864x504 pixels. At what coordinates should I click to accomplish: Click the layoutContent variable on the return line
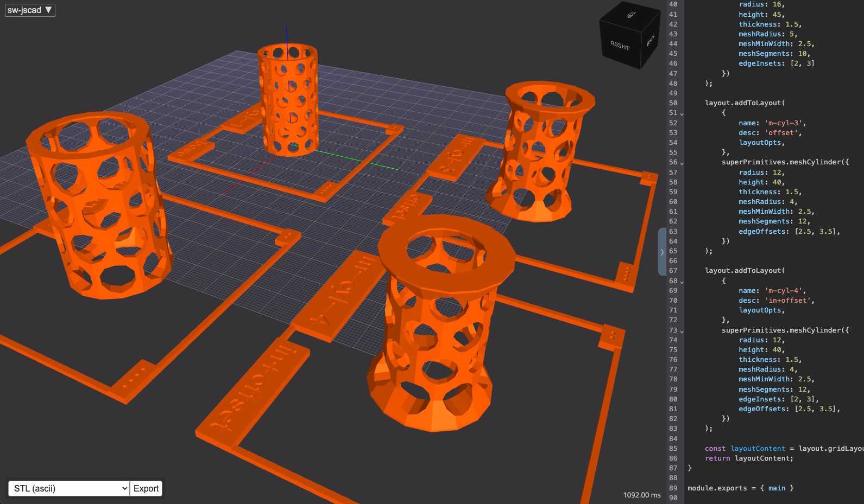point(764,458)
